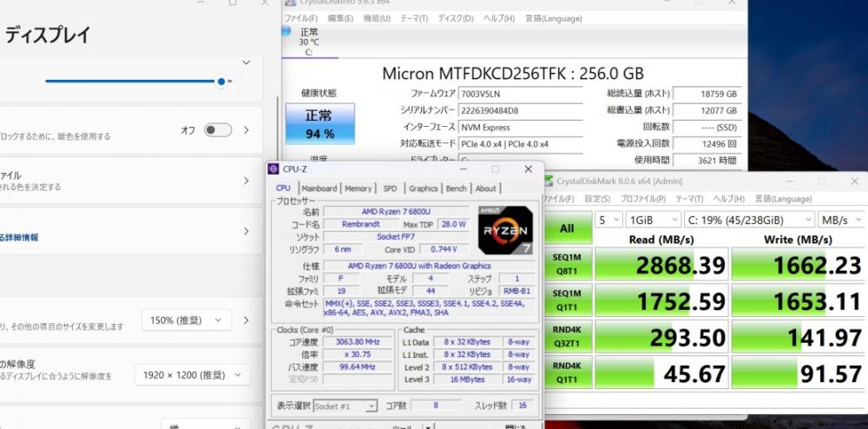Open the Socket #1 selection dropdown in CPU-Z
Viewport: 868px width, 429px height.
coord(345,406)
